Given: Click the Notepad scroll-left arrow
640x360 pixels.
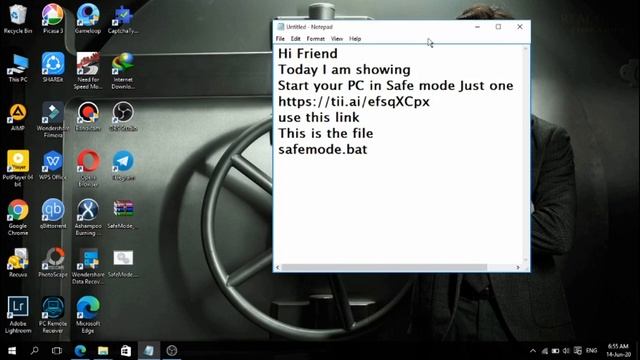Looking at the screenshot, I should click(278, 268).
